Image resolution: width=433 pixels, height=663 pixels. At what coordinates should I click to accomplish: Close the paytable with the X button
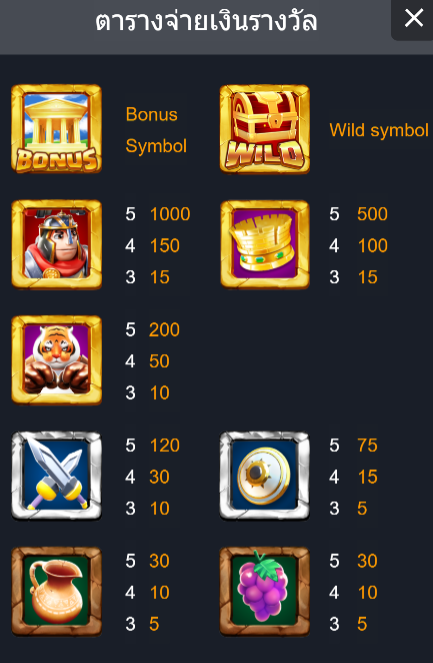(413, 19)
